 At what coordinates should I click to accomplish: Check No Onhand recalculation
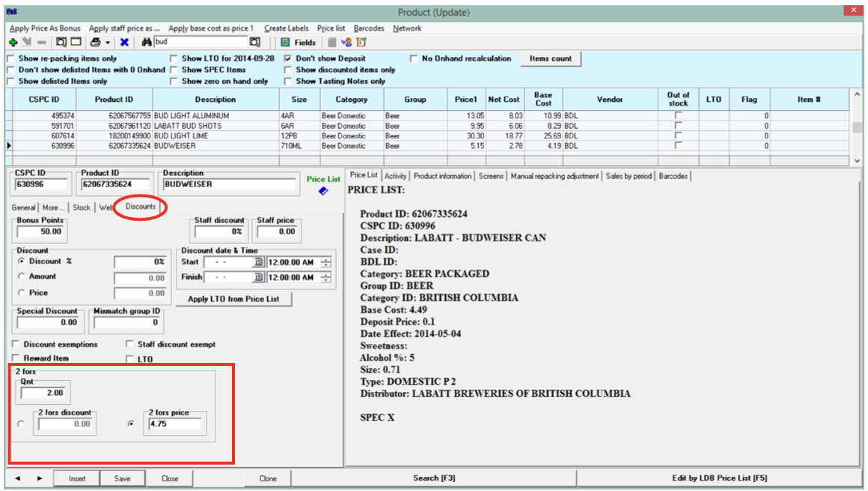(x=414, y=58)
